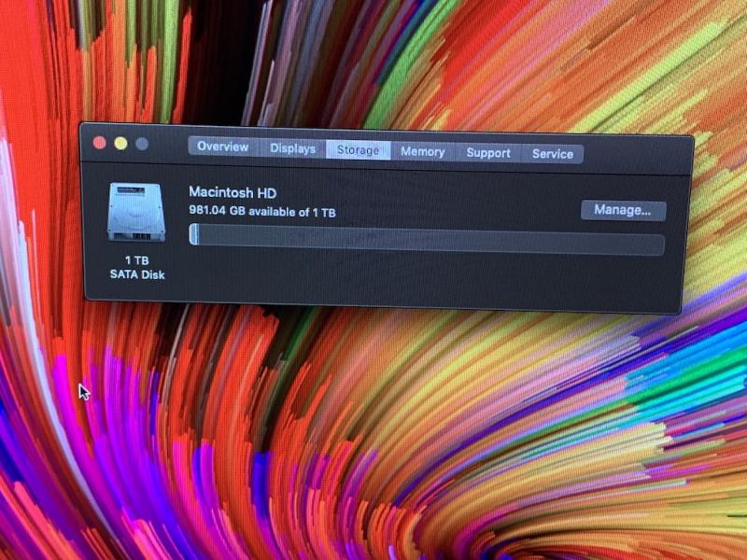Click the '981.04 GB available of 1 TB' text
The width and height of the screenshot is (747, 560).
(x=262, y=212)
